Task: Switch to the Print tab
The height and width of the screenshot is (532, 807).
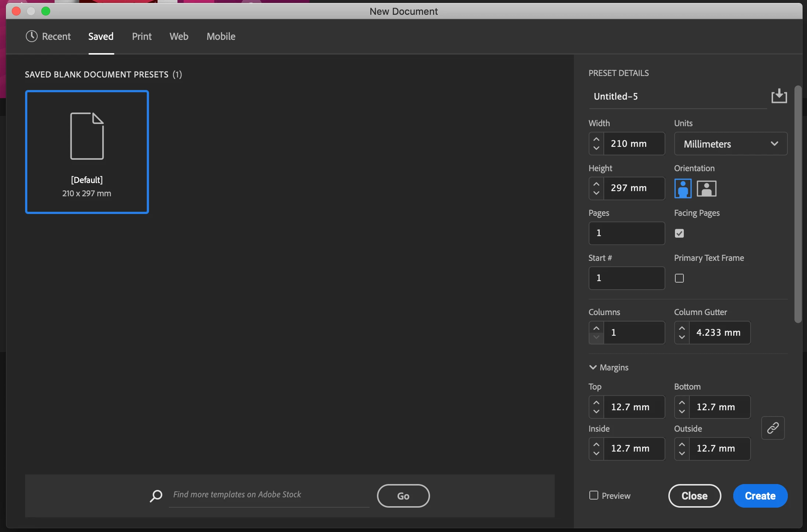Action: [142, 36]
